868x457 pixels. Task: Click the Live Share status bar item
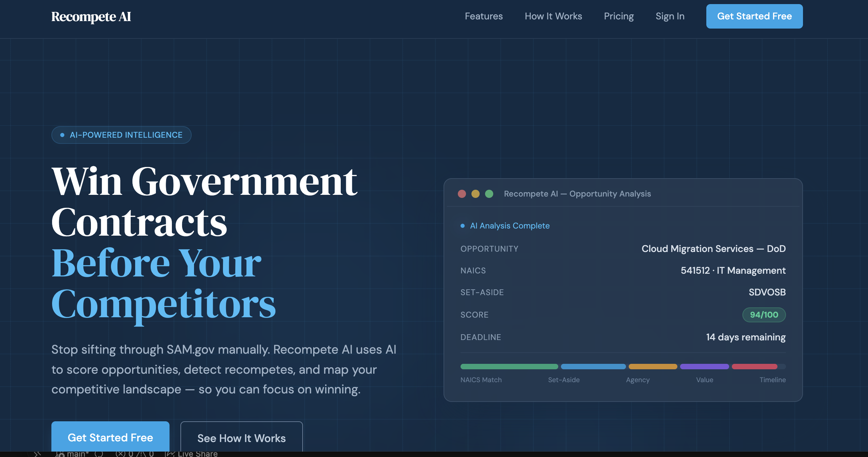192,454
